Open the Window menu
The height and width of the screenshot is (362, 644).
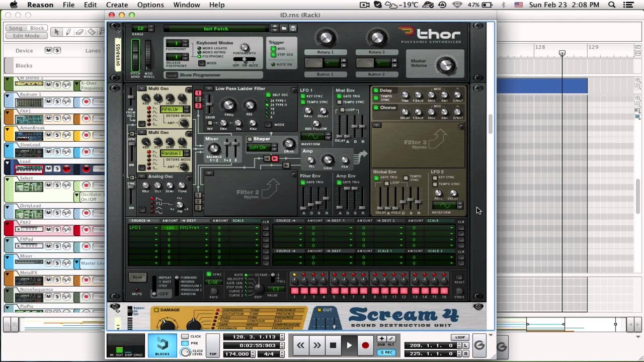187,5
